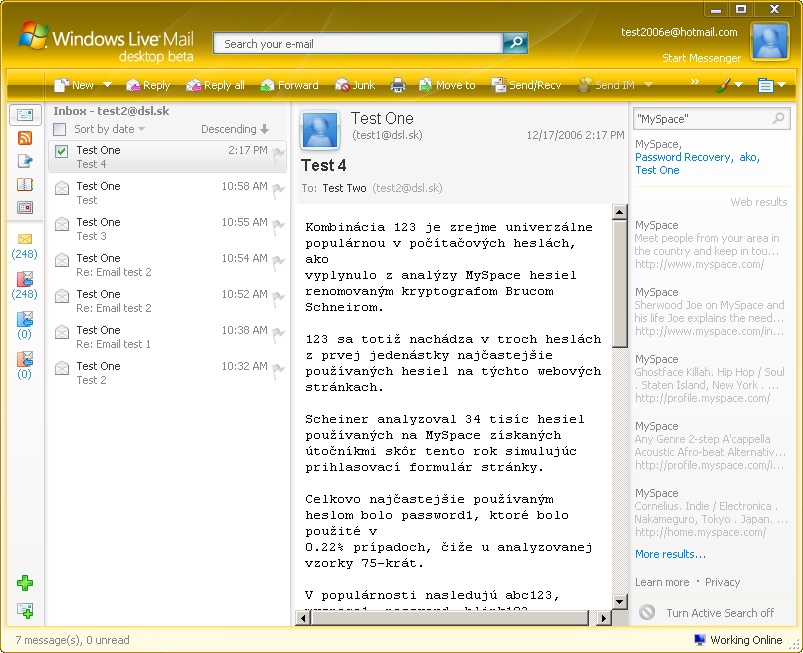Uncheck the Test 4 message checkbox

click(x=61, y=151)
